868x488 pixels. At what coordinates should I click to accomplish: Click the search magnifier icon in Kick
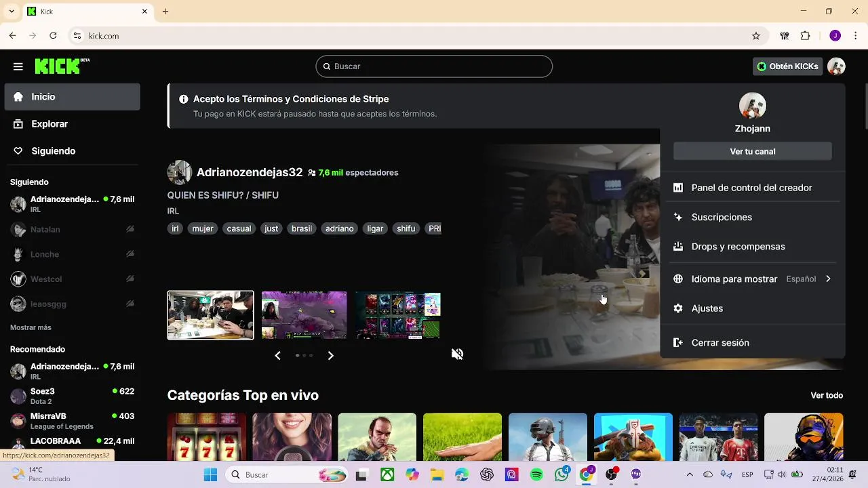[x=327, y=66]
